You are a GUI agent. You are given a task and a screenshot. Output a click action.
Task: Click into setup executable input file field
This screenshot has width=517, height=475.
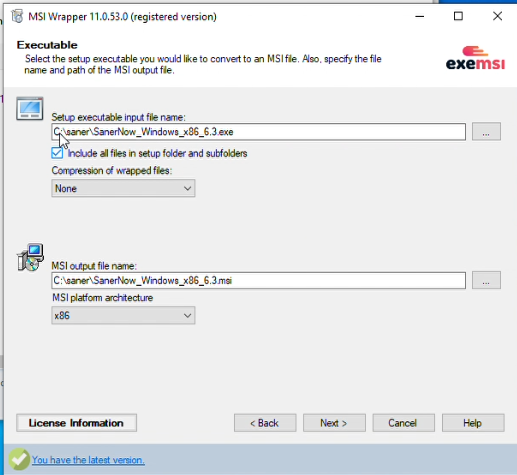258,132
